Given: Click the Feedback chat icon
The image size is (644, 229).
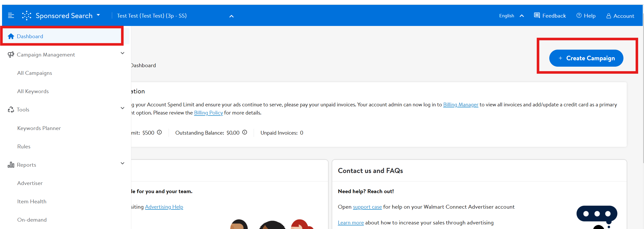Looking at the screenshot, I should tap(537, 16).
